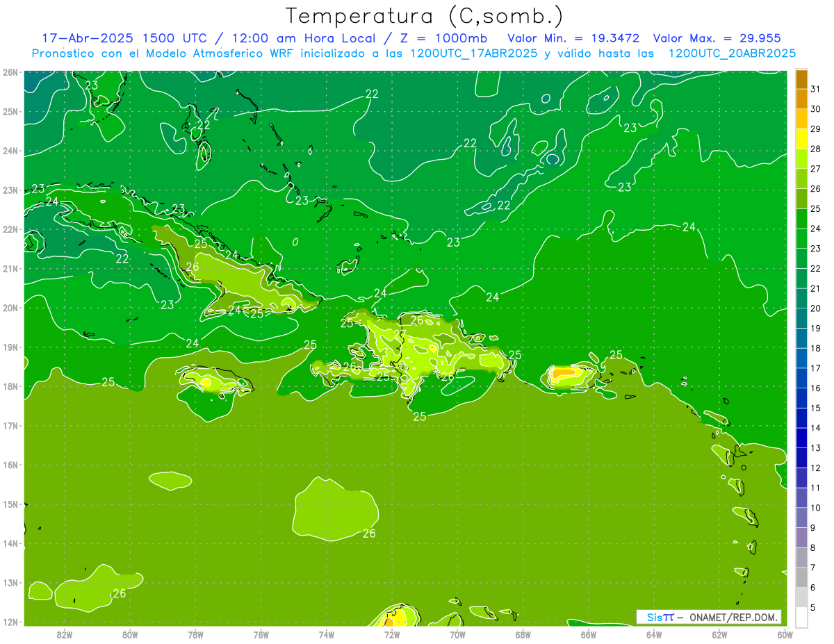834x644 pixels.
Task: Click the "25N" latitude axis label
Action: [x=10, y=111]
